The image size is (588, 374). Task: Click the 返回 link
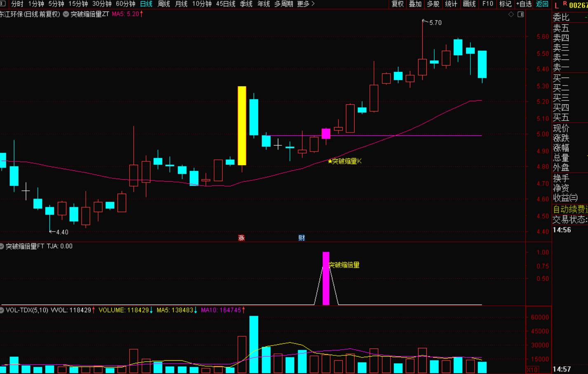[x=542, y=4]
